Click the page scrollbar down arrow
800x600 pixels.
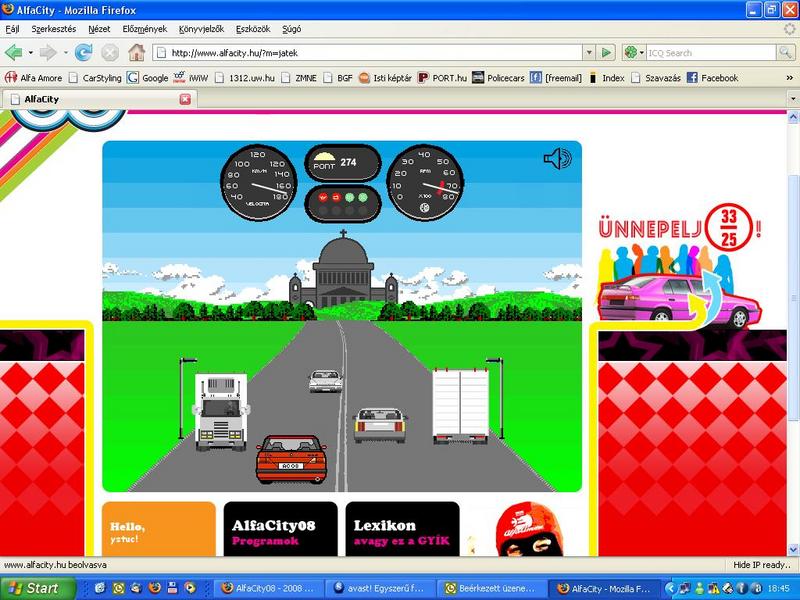tap(793, 549)
